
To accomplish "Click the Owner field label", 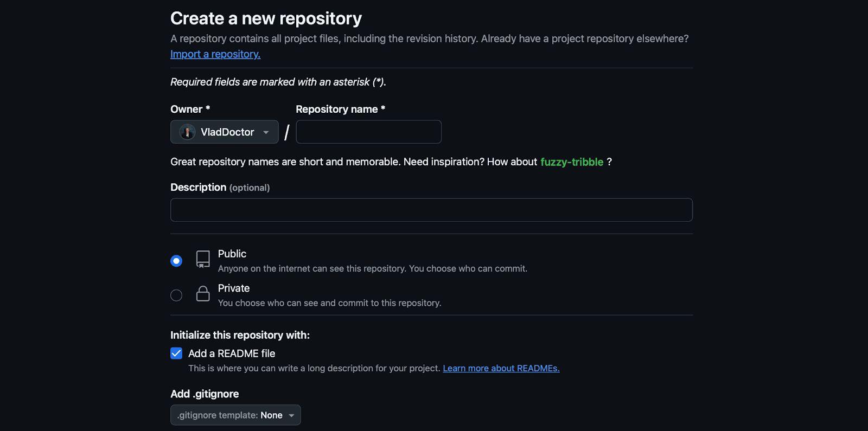I will point(190,109).
